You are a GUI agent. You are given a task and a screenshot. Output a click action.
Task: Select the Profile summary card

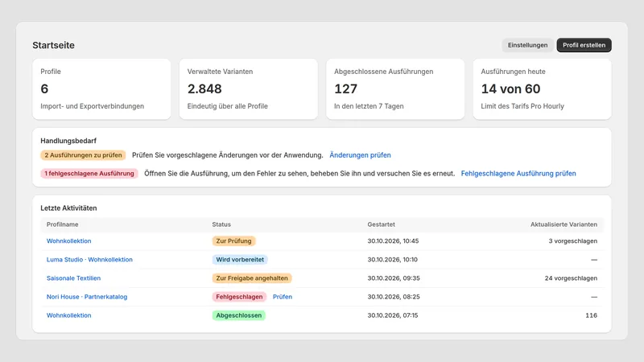[x=101, y=89]
